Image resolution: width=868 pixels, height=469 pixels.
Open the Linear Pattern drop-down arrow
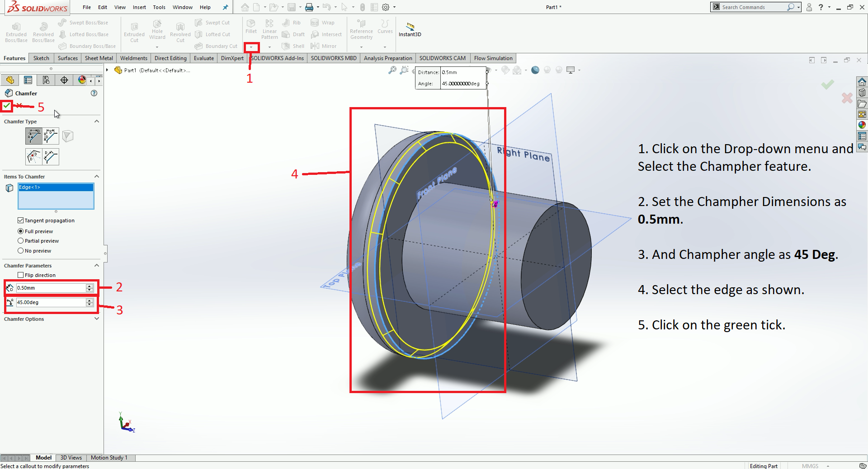269,47
